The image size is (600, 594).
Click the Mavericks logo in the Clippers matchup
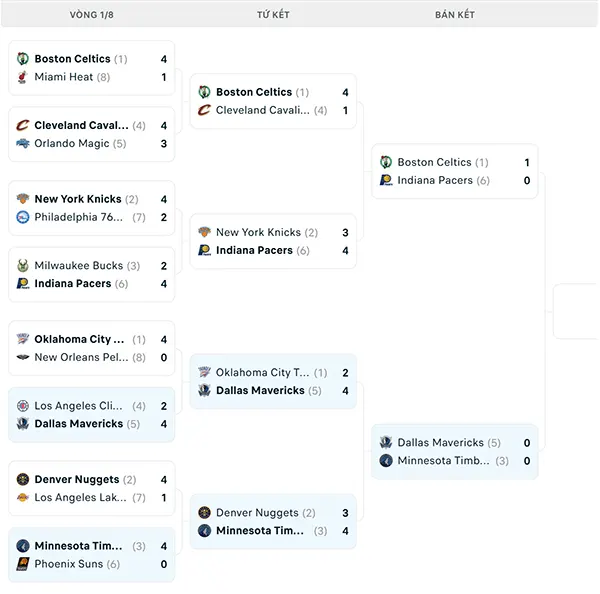[23, 423]
